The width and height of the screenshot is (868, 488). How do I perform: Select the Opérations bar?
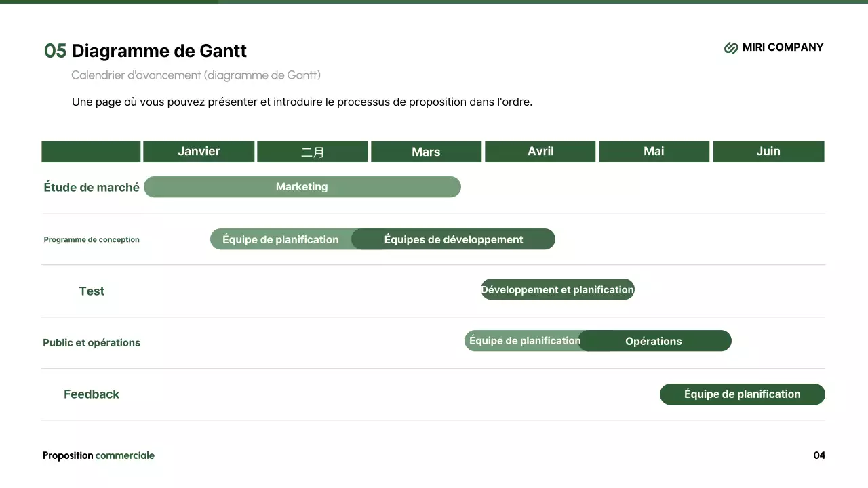point(654,341)
